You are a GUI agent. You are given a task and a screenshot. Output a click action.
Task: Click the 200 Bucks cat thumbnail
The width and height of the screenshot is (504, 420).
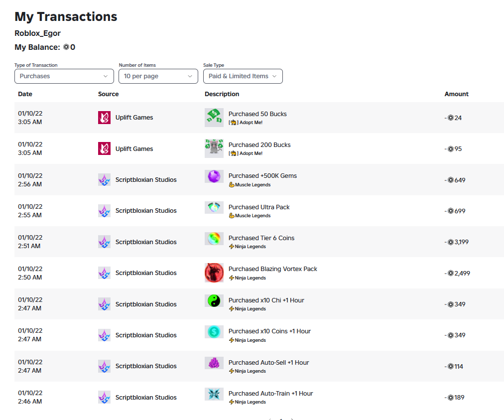(214, 148)
